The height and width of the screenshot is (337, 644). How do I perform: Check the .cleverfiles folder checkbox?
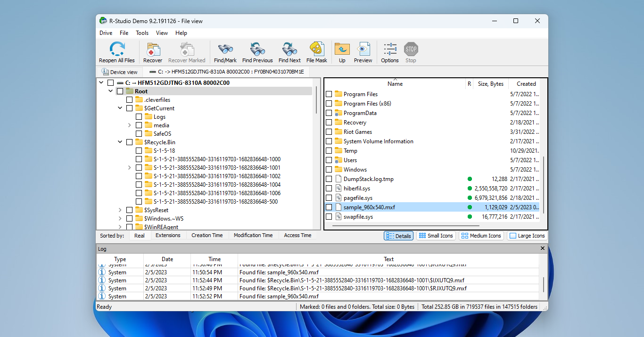[x=129, y=100]
